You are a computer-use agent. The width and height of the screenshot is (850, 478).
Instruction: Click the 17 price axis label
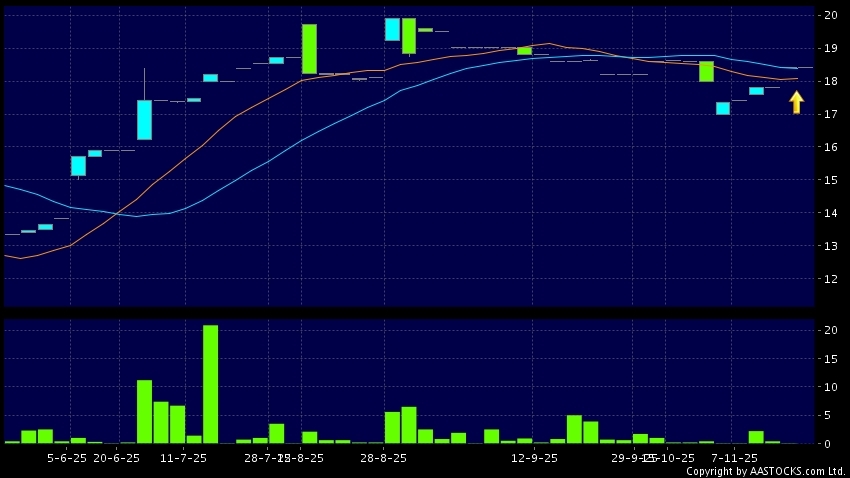point(831,114)
